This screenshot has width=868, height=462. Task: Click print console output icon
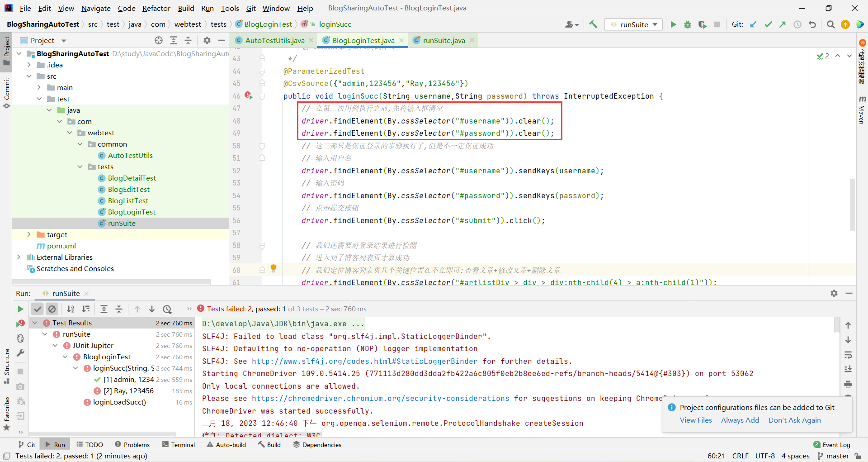click(848, 384)
